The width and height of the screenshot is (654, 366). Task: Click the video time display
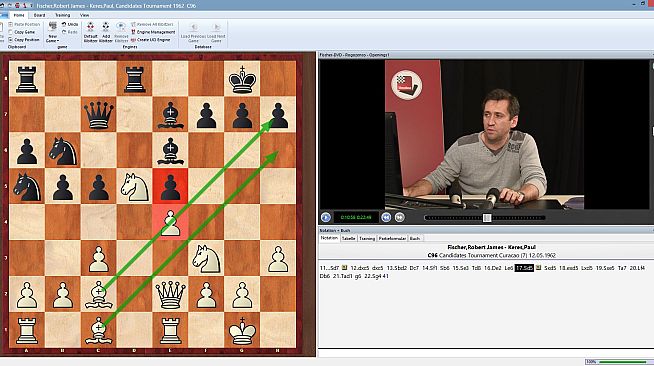coord(356,217)
